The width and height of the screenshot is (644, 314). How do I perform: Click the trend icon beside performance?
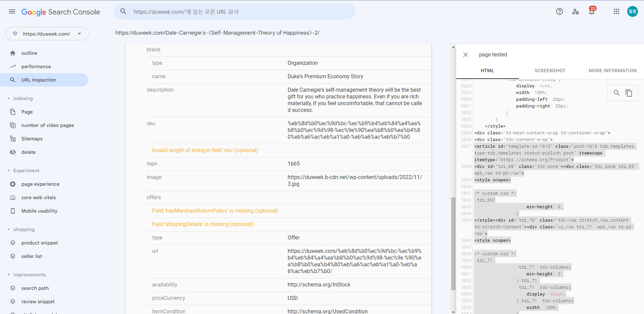click(x=13, y=66)
